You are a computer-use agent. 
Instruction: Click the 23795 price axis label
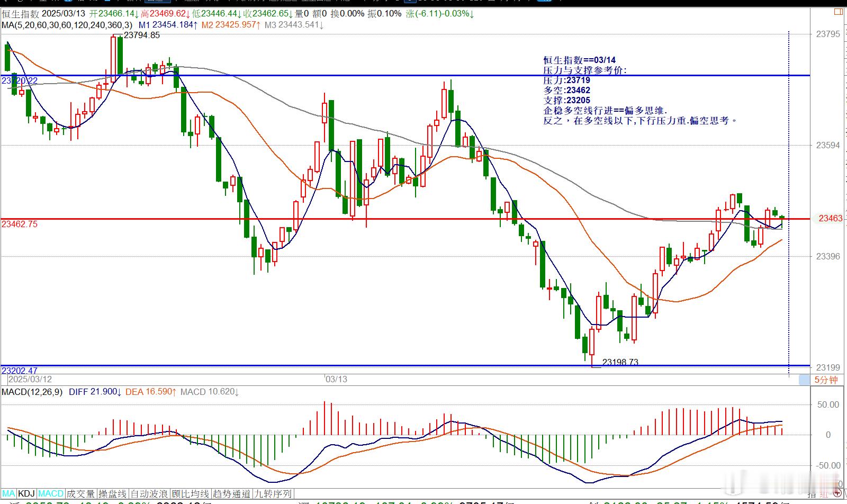click(x=828, y=34)
